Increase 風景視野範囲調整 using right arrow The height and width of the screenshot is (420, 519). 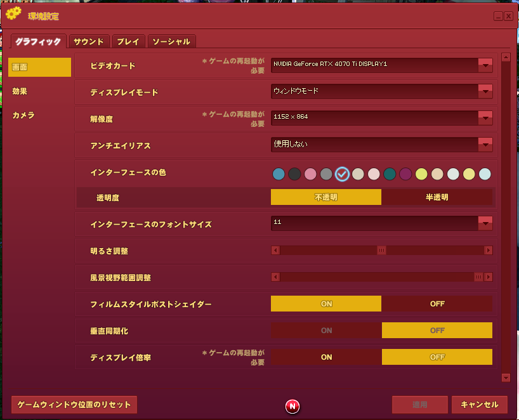[488, 277]
